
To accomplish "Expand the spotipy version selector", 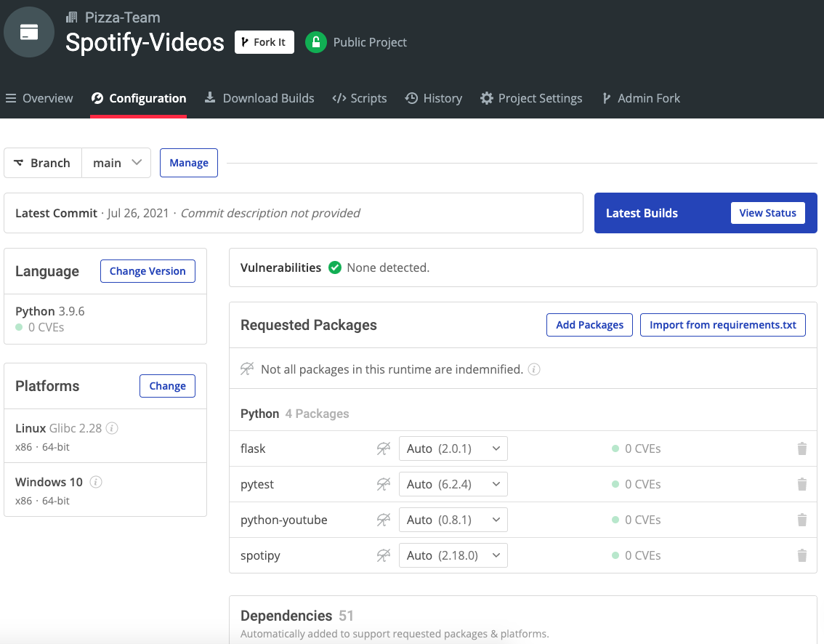I will pyautogui.click(x=453, y=555).
